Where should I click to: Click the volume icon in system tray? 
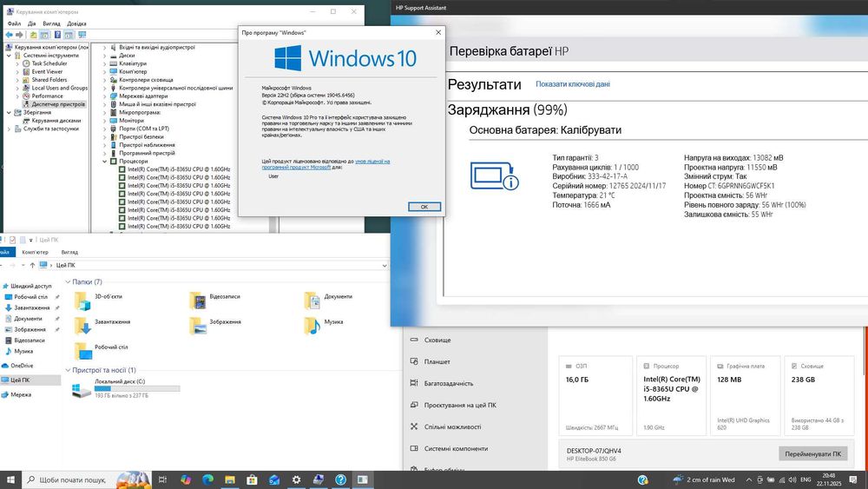[792, 479]
